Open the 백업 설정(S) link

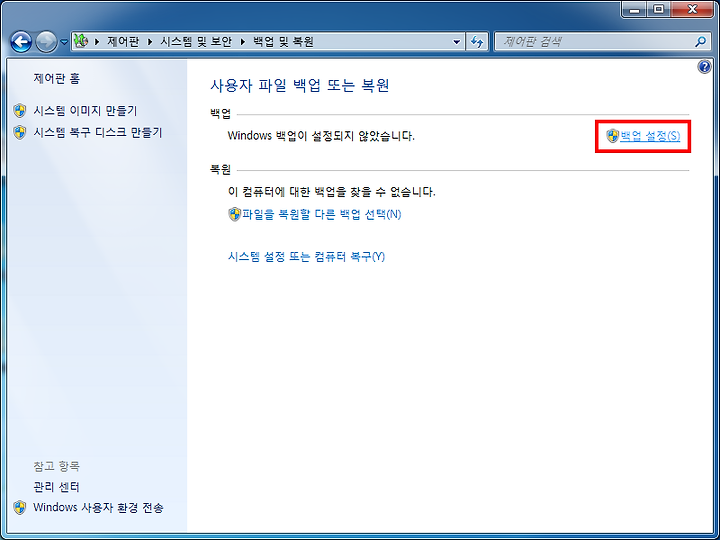650,136
